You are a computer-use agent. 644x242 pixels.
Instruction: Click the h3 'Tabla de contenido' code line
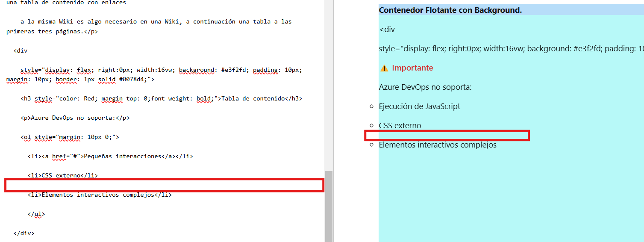(161, 98)
